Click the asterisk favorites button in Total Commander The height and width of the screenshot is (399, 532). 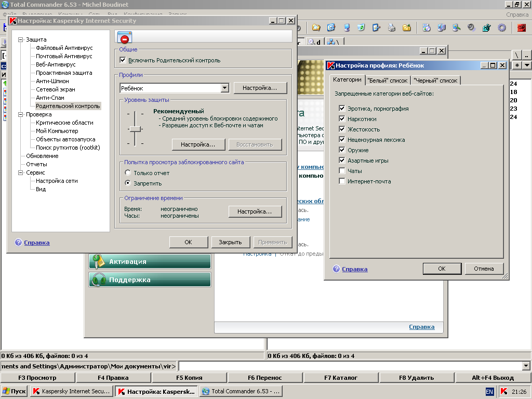(517, 65)
